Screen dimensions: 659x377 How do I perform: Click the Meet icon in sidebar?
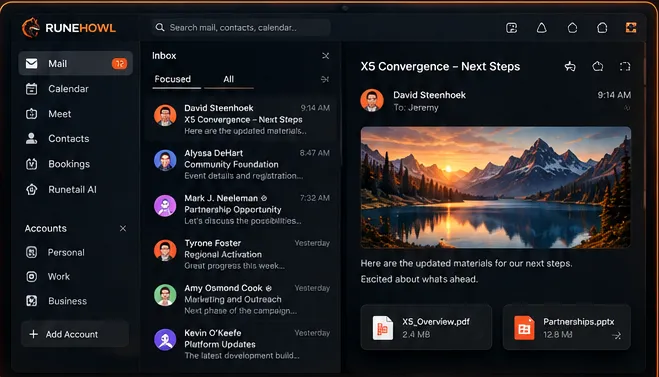coord(32,114)
